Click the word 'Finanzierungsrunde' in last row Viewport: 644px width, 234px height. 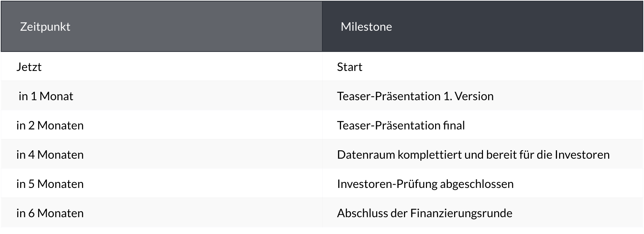coord(461,213)
